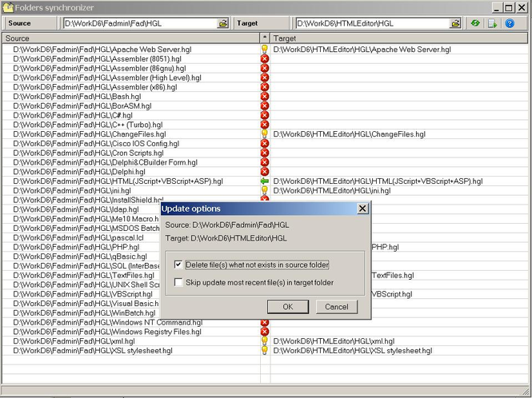Select source row Windows Registry Files.hgl
Screen dimensions: 532x398
click(x=107, y=332)
